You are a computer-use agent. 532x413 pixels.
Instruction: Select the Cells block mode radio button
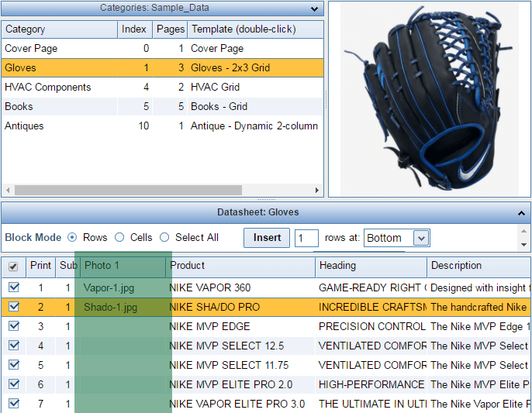coord(119,237)
